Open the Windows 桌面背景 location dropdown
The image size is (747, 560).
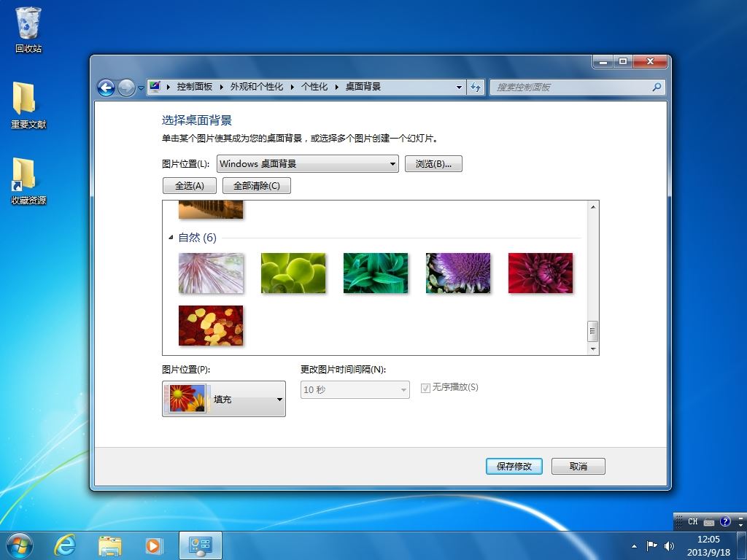(x=308, y=164)
